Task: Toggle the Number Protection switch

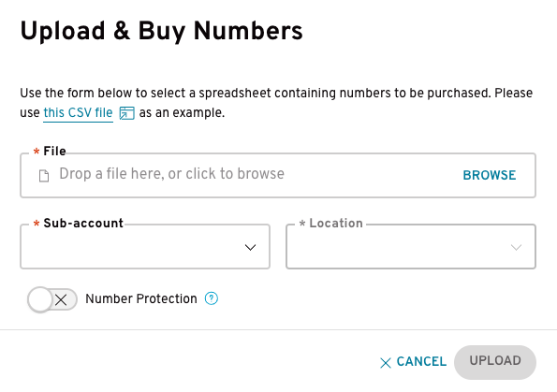Action: click(x=52, y=299)
